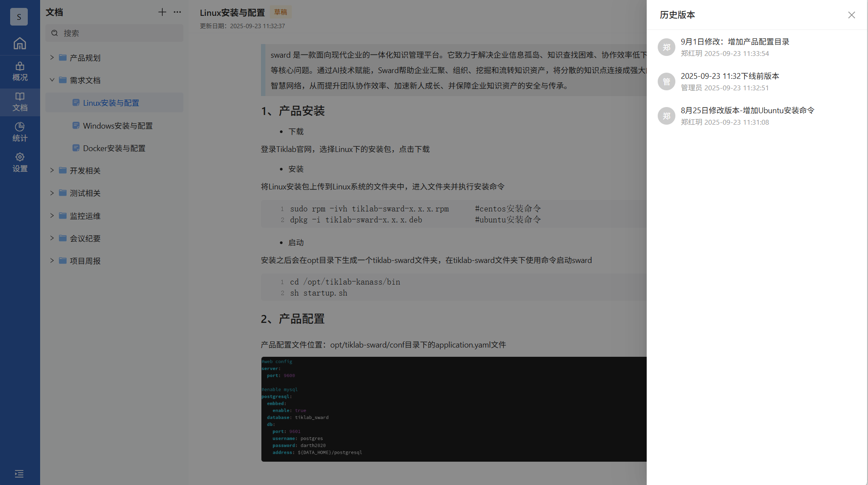Click the 文档 panel heading

coord(54,12)
